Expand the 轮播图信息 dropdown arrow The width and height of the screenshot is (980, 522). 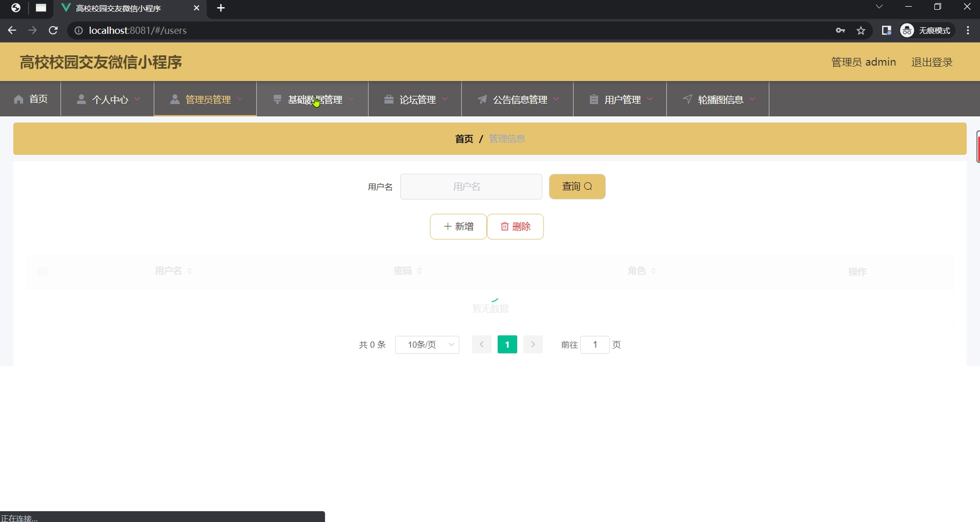[x=752, y=99]
